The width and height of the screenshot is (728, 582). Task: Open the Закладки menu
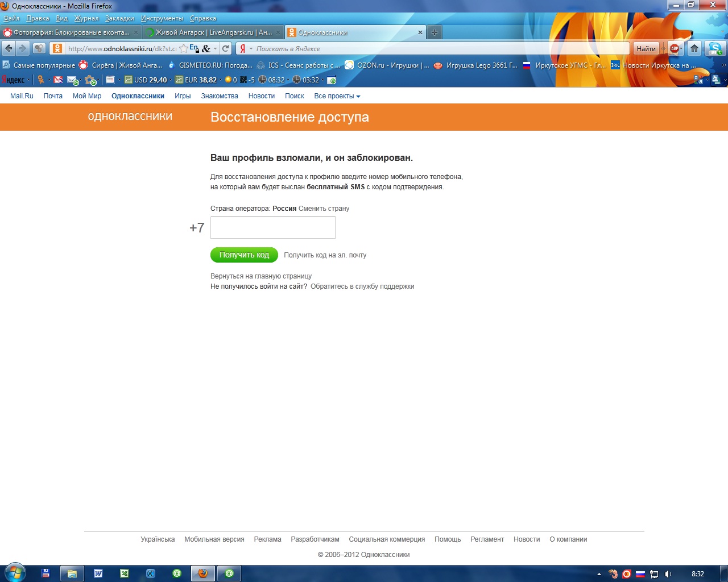pyautogui.click(x=119, y=18)
